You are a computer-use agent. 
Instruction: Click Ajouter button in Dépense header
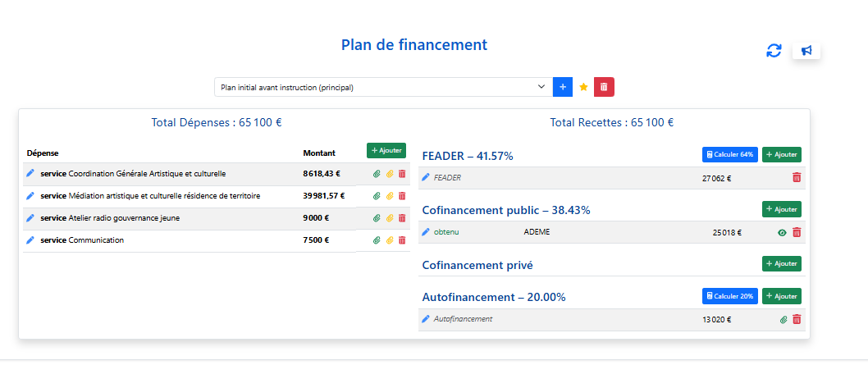[x=386, y=150]
